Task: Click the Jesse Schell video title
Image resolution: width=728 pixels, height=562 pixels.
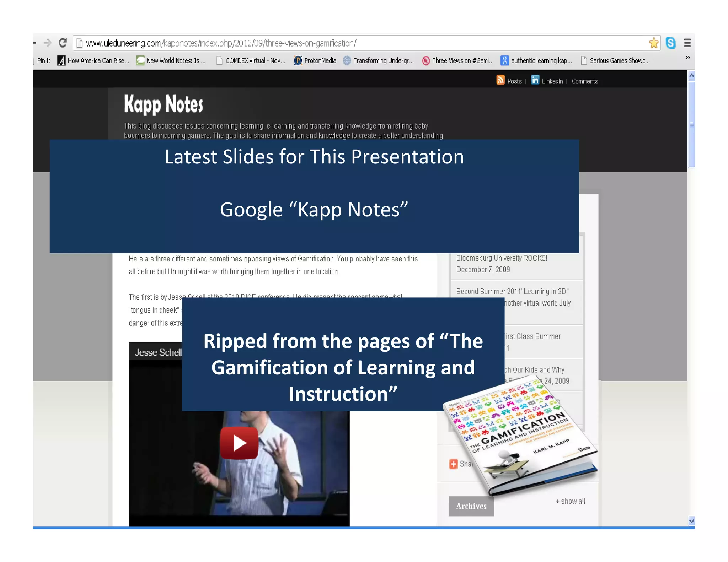Action: click(158, 352)
